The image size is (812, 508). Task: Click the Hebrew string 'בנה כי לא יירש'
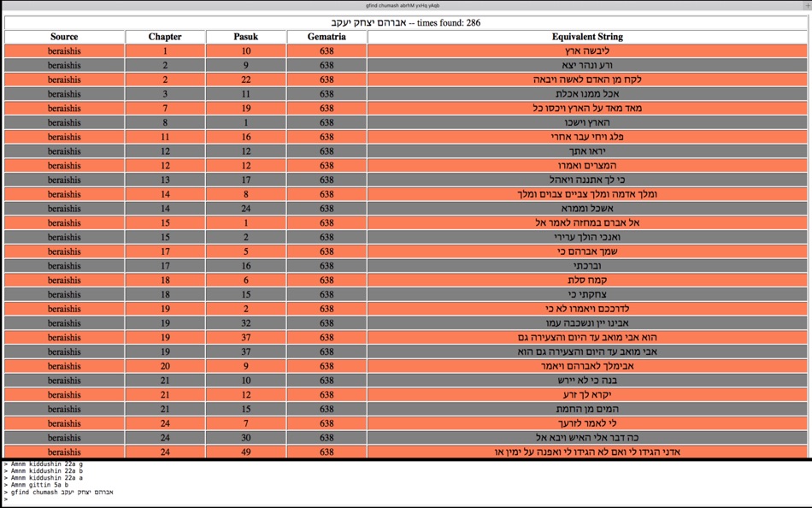pos(587,381)
